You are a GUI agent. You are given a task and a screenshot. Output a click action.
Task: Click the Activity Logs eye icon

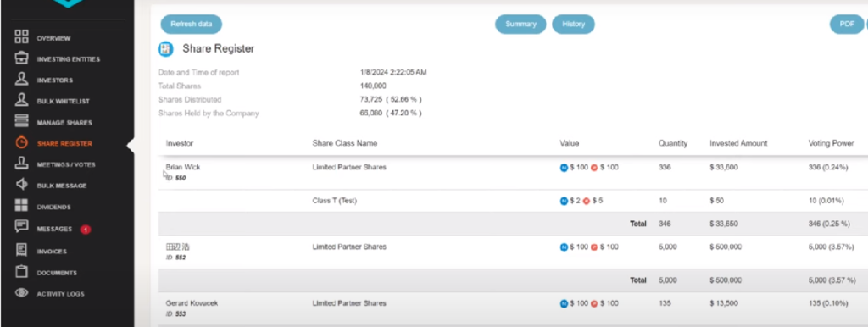(x=21, y=293)
